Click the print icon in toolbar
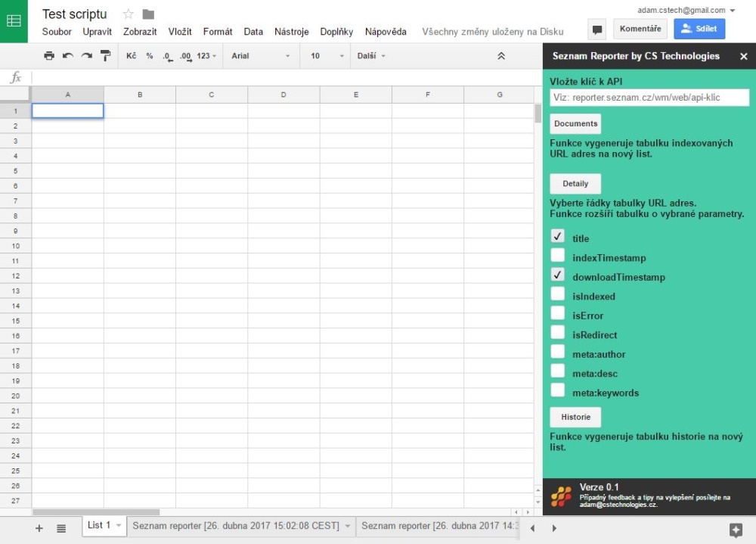This screenshot has width=756, height=544. (48, 56)
